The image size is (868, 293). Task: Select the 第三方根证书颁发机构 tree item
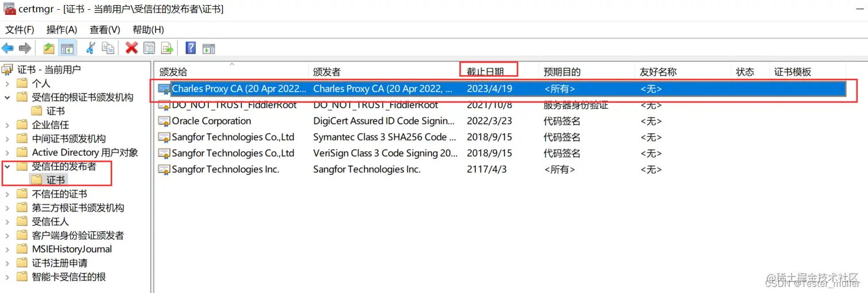(78, 208)
